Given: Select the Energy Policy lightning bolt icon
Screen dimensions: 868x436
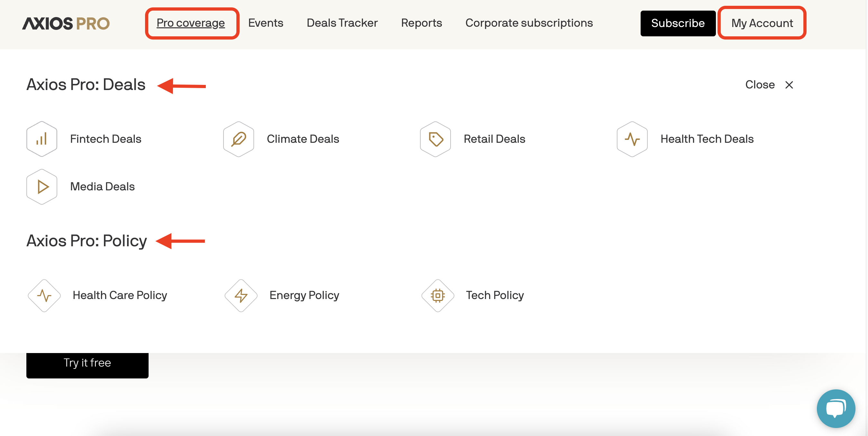Looking at the screenshot, I should click(x=241, y=295).
